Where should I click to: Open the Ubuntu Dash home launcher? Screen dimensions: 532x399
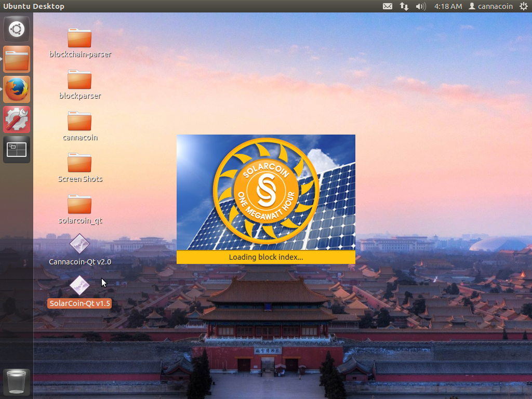17,29
